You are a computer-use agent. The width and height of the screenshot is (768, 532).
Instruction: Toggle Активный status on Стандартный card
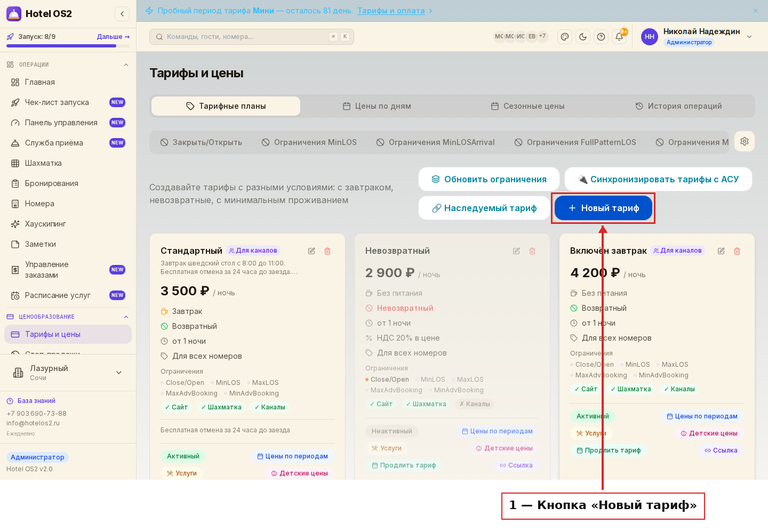(x=183, y=456)
